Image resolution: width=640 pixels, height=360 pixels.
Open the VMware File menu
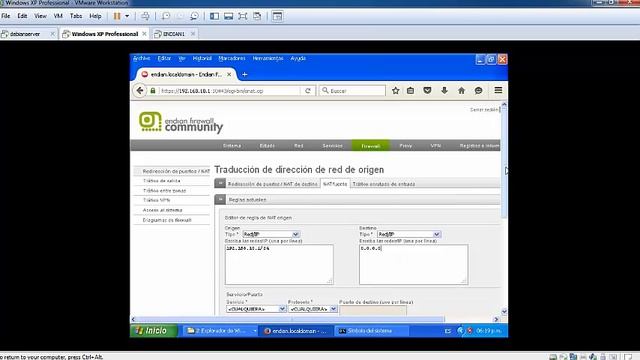pos(6,16)
